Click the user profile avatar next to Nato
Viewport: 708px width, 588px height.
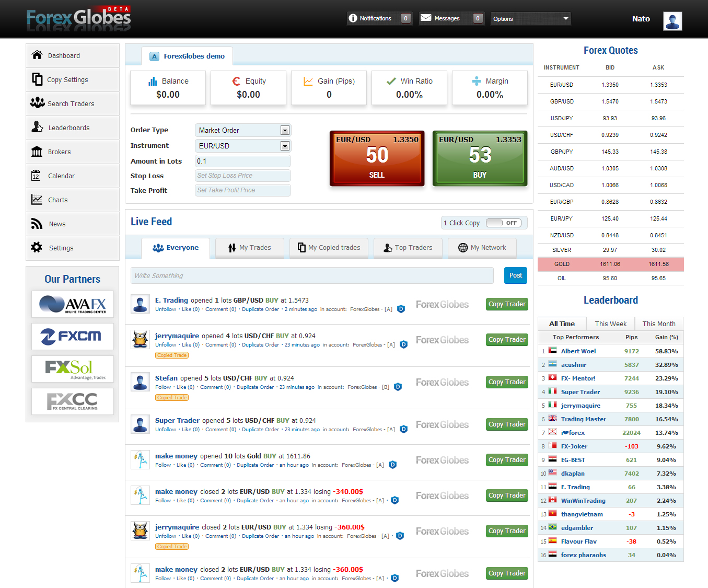click(x=672, y=21)
